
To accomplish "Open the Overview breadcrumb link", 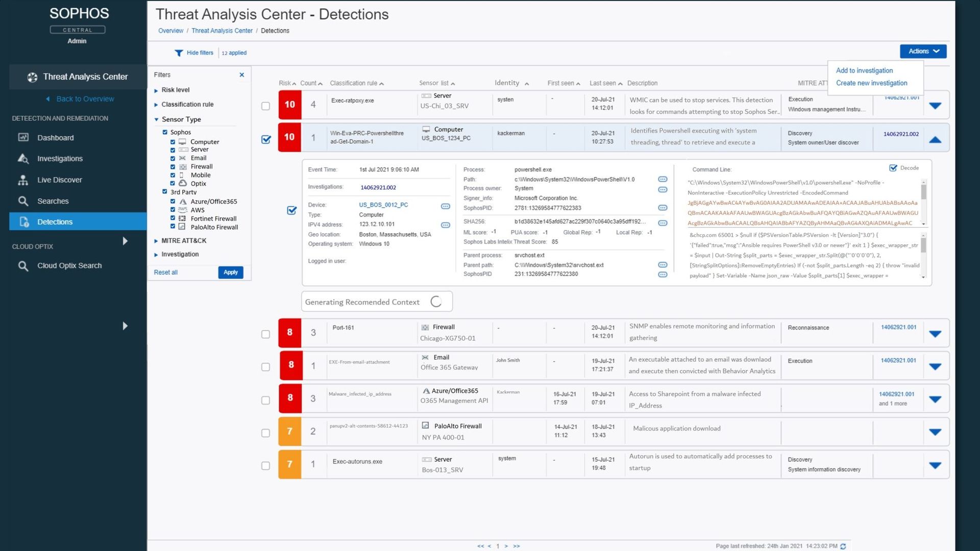I will click(x=170, y=31).
